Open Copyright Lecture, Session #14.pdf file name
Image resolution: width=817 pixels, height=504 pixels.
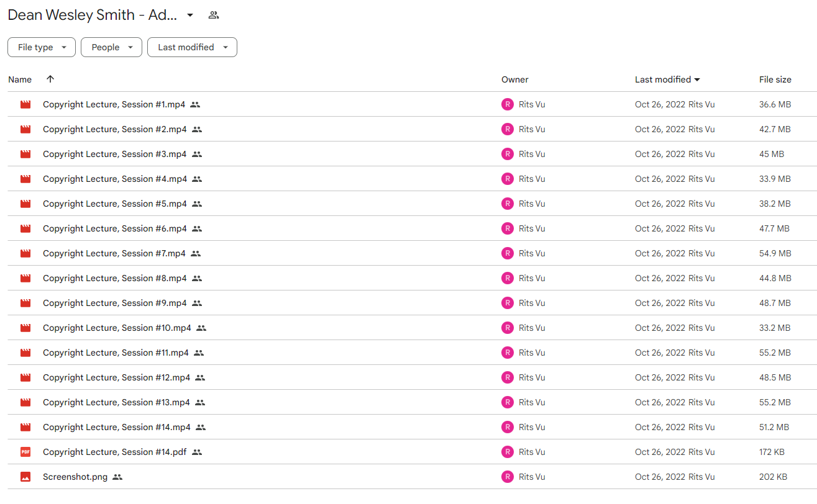(x=115, y=452)
